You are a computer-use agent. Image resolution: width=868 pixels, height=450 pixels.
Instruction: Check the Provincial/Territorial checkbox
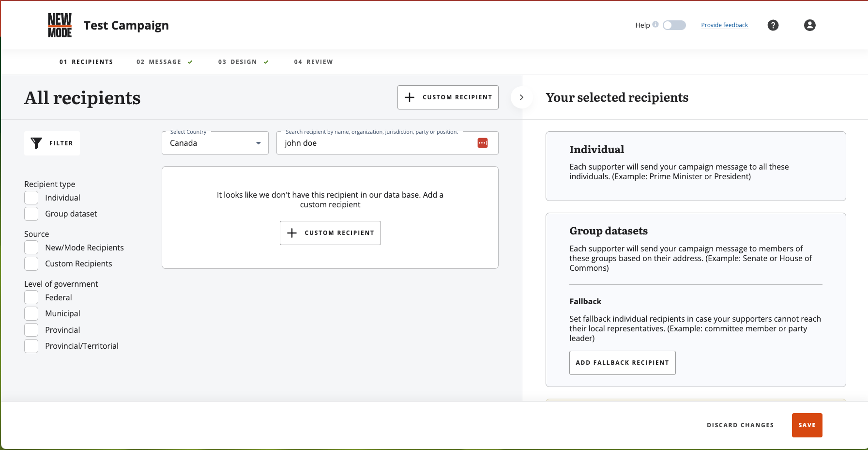pos(31,346)
